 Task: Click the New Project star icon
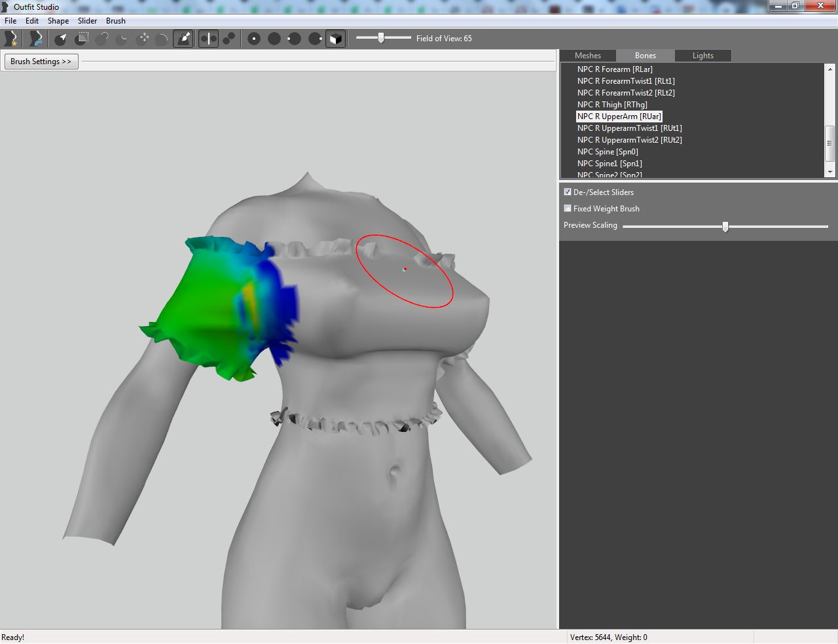pyautogui.click(x=10, y=39)
